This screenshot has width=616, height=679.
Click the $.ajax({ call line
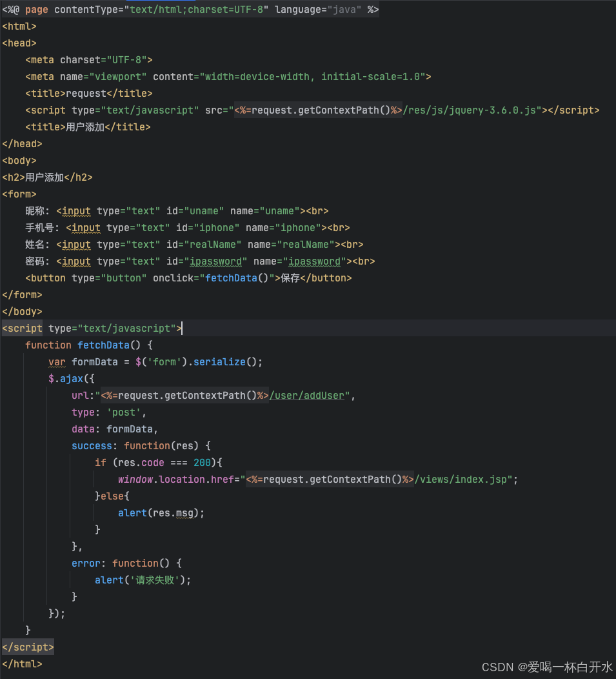[x=72, y=379]
